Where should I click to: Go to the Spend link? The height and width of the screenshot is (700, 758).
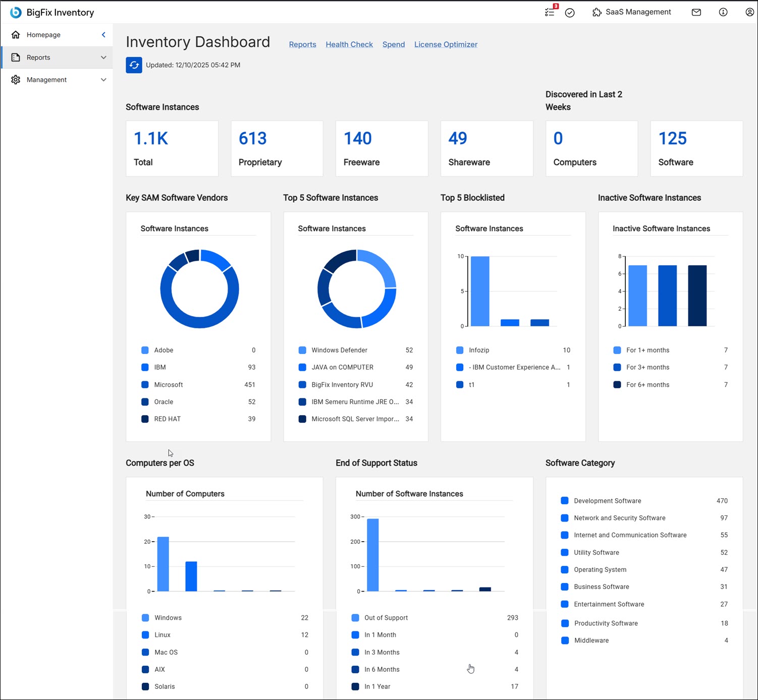click(x=393, y=44)
